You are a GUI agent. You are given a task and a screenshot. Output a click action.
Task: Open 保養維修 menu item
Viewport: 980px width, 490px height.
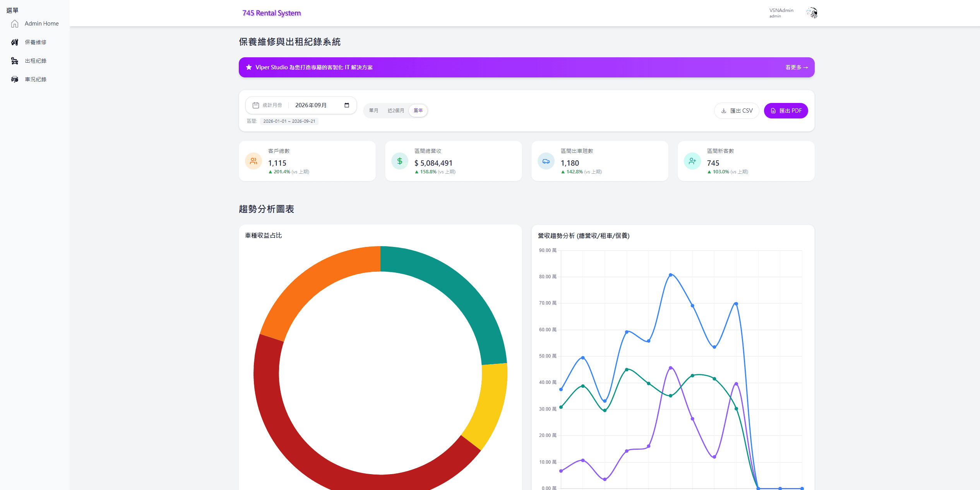[35, 42]
